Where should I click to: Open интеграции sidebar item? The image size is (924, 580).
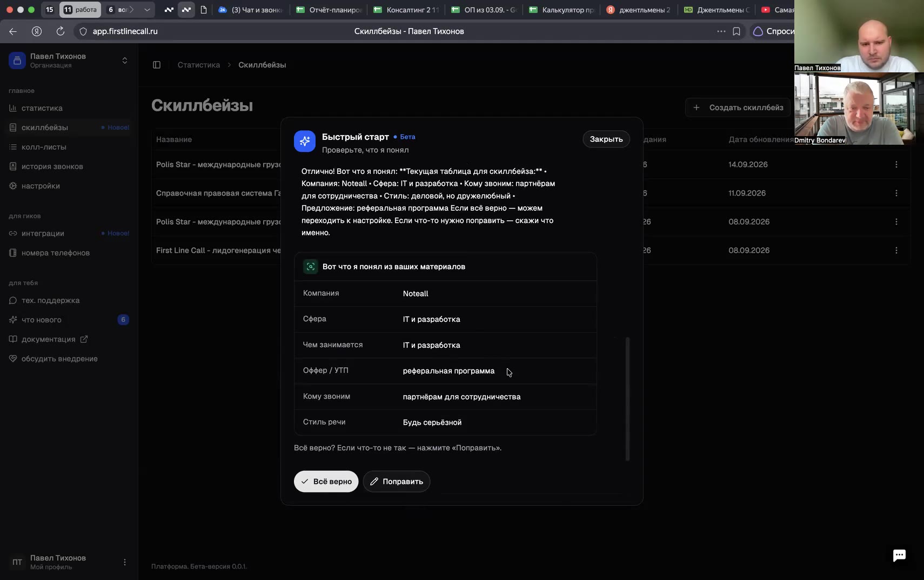[43, 233]
